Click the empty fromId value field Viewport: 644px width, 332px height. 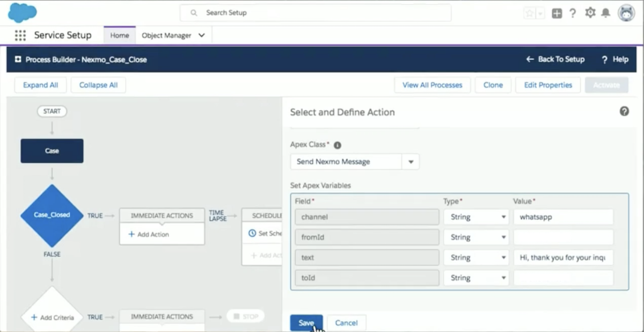point(563,237)
